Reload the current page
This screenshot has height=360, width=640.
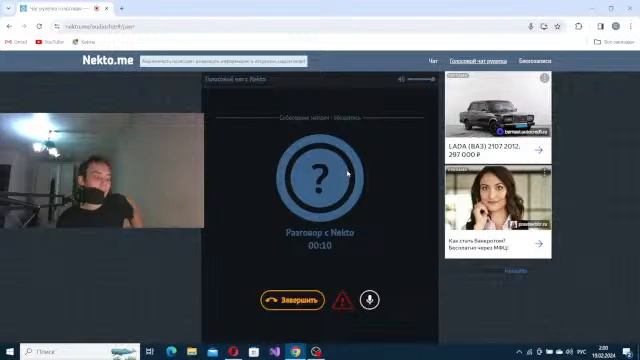coord(39,27)
